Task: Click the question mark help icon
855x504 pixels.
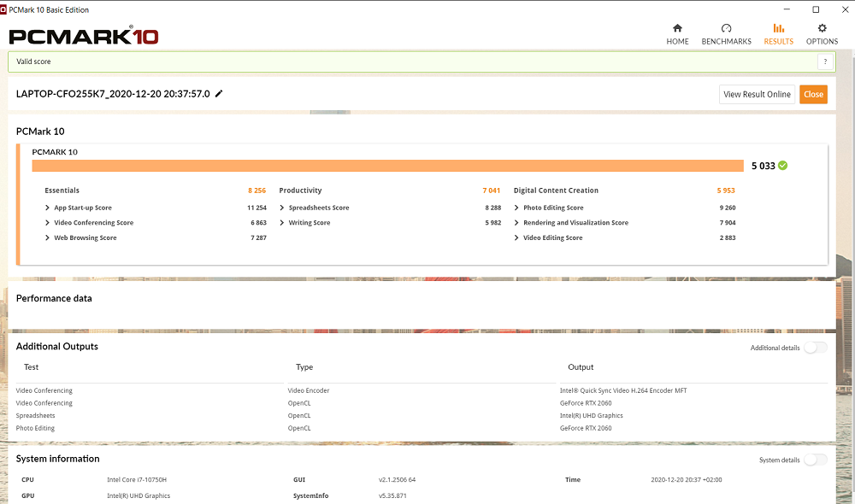Action: [x=825, y=62]
